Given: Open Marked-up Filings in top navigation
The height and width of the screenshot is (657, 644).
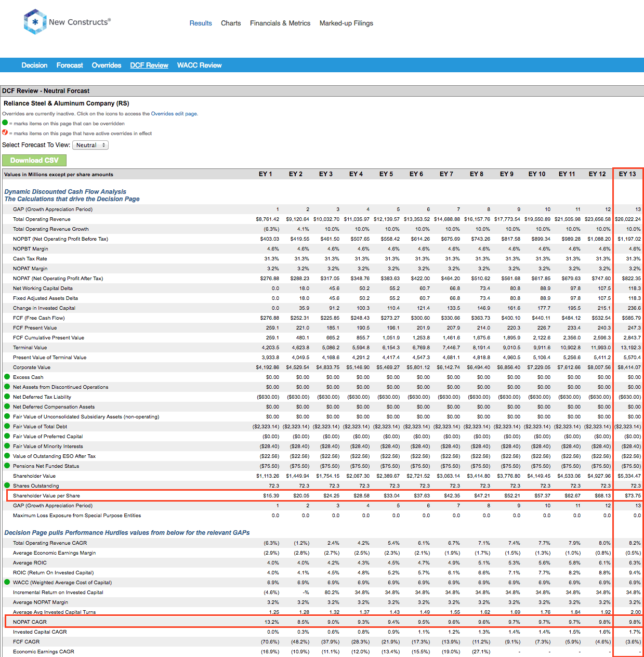Looking at the screenshot, I should pyautogui.click(x=346, y=23).
